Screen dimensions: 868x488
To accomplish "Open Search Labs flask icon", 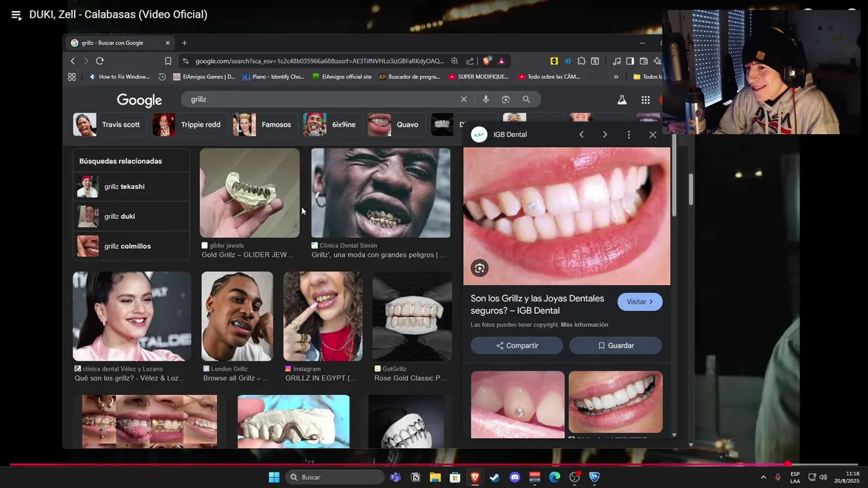I will pos(622,100).
